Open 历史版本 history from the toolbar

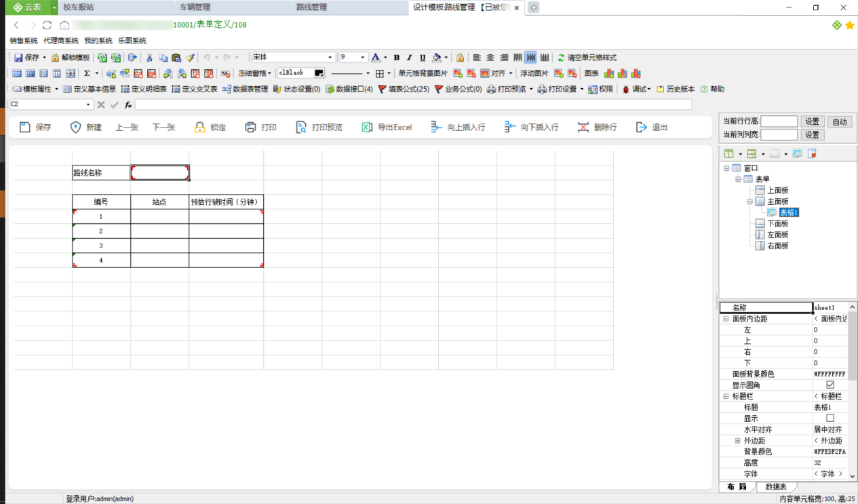tap(676, 89)
